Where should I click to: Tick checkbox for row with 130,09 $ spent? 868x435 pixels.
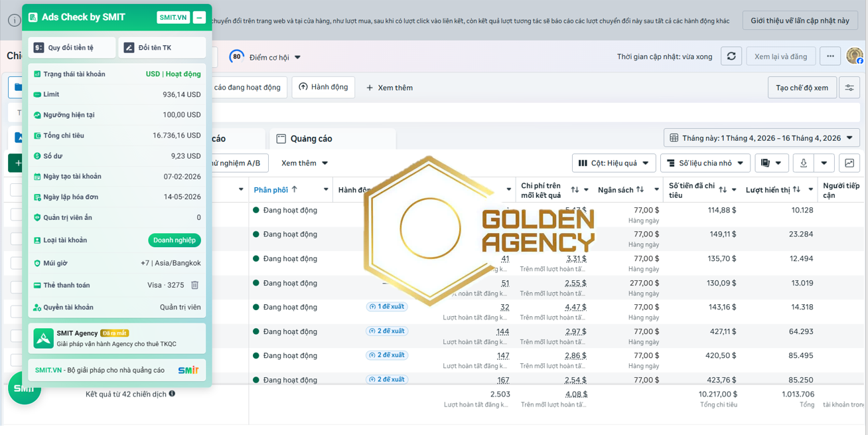[x=17, y=288]
